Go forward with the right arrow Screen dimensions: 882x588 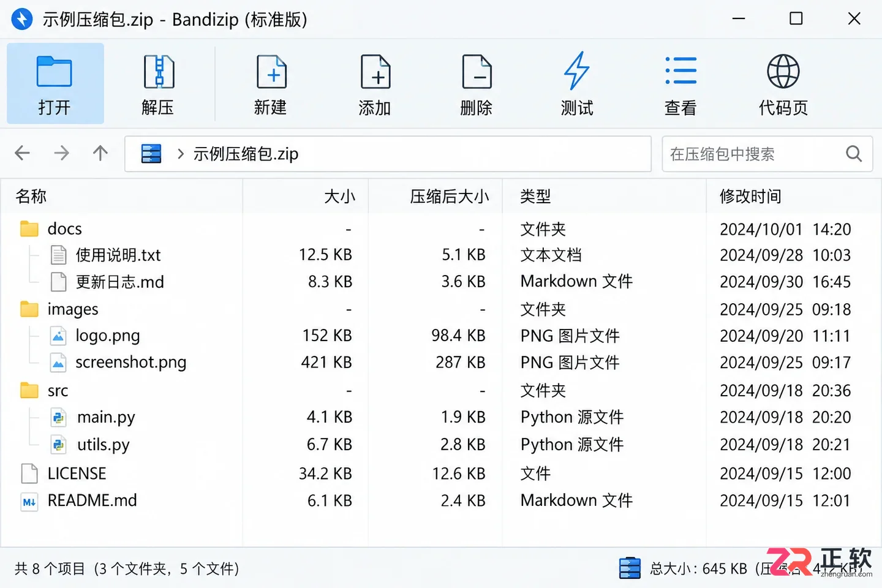click(61, 153)
